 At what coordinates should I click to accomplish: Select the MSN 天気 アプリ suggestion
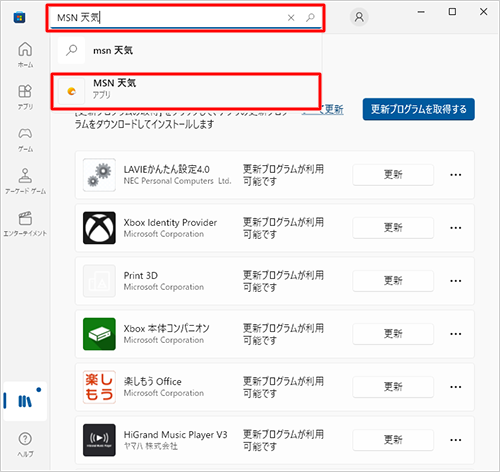click(x=186, y=91)
